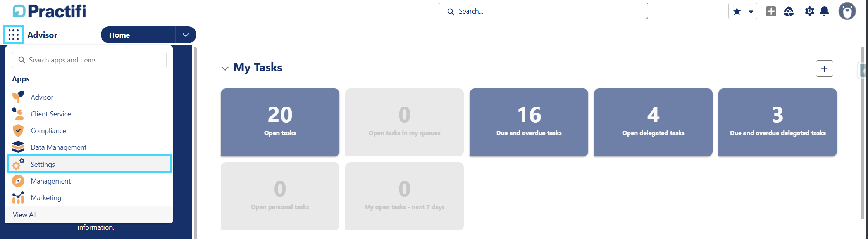Select the Home navigation tab
This screenshot has width=868, height=239.
tap(138, 35)
